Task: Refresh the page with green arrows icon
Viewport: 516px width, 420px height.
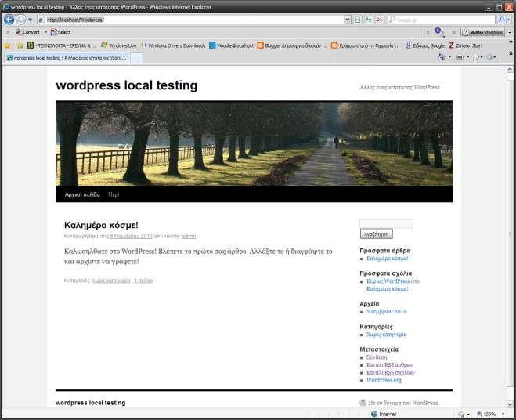Action: 368,20
